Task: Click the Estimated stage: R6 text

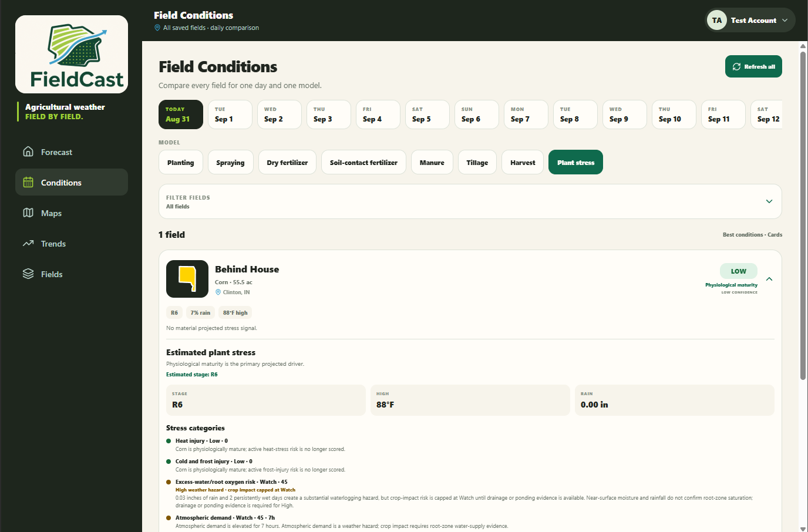Action: click(192, 374)
